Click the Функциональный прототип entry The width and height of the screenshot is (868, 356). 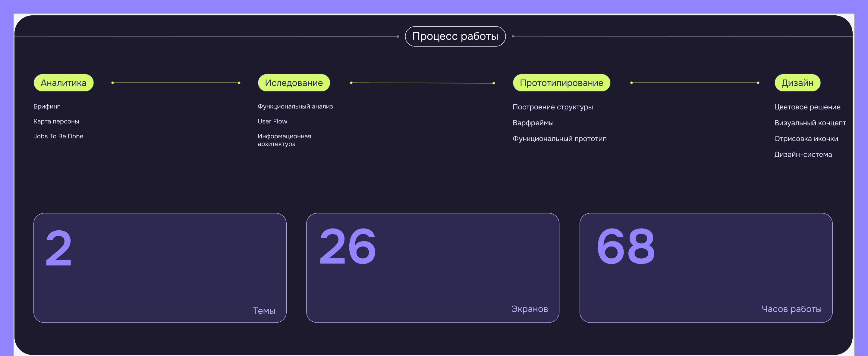(560, 138)
